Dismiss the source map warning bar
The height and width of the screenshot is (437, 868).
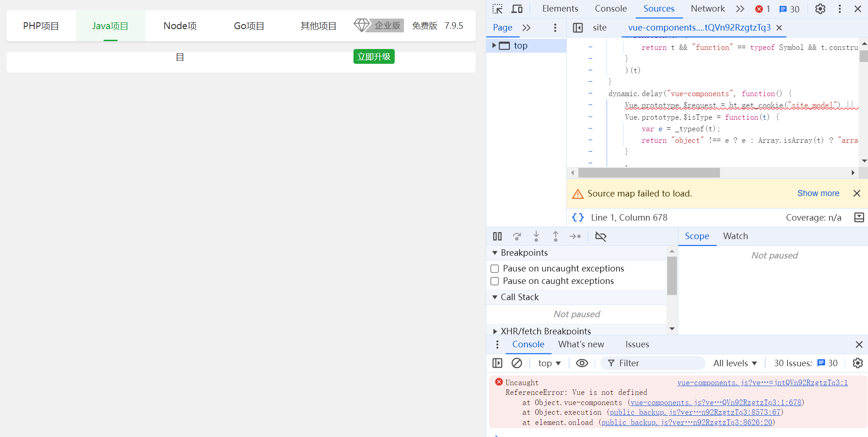[857, 193]
